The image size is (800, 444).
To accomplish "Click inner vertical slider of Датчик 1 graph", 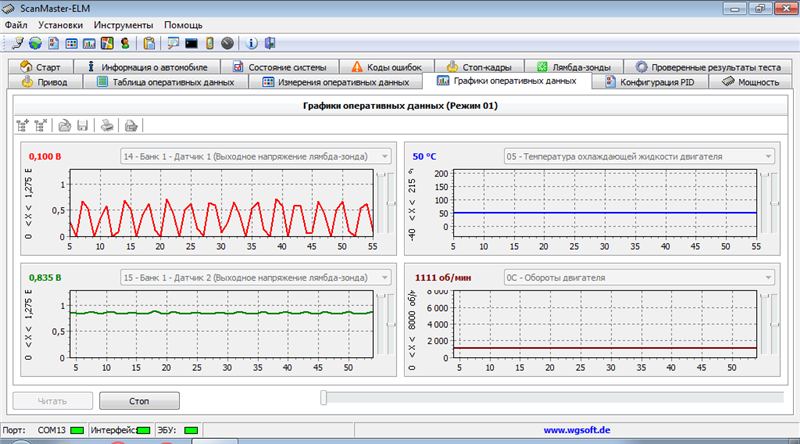I will 381,203.
